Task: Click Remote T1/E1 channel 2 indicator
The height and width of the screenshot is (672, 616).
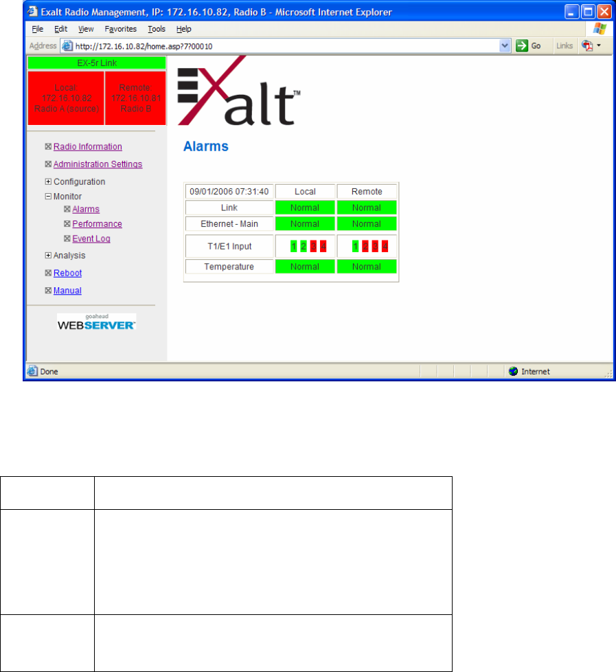Action: click(365, 247)
